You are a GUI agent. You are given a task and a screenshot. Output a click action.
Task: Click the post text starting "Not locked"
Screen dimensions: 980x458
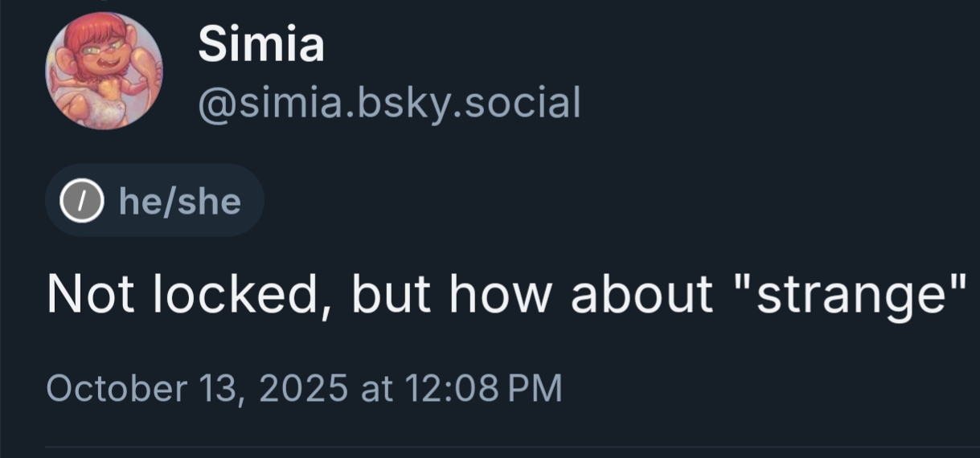[505, 294]
